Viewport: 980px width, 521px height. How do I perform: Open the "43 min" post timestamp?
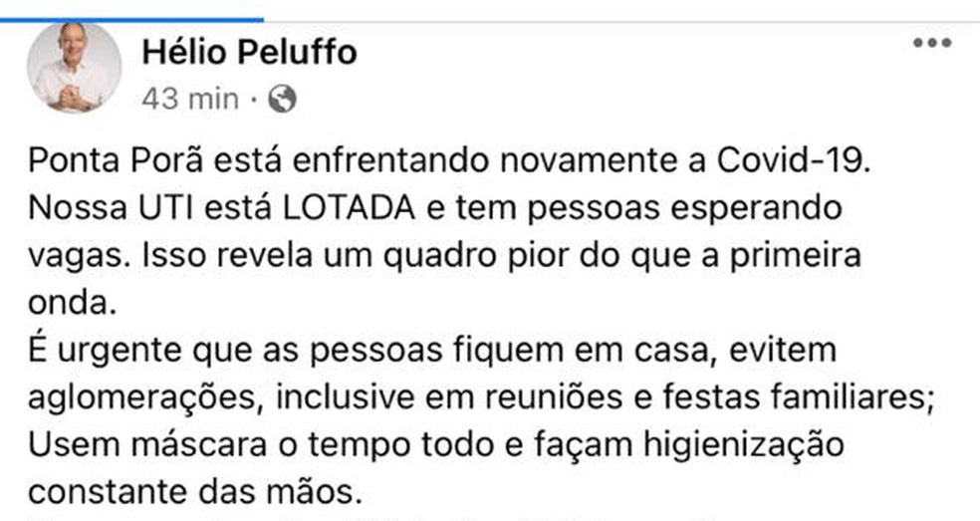(x=190, y=99)
